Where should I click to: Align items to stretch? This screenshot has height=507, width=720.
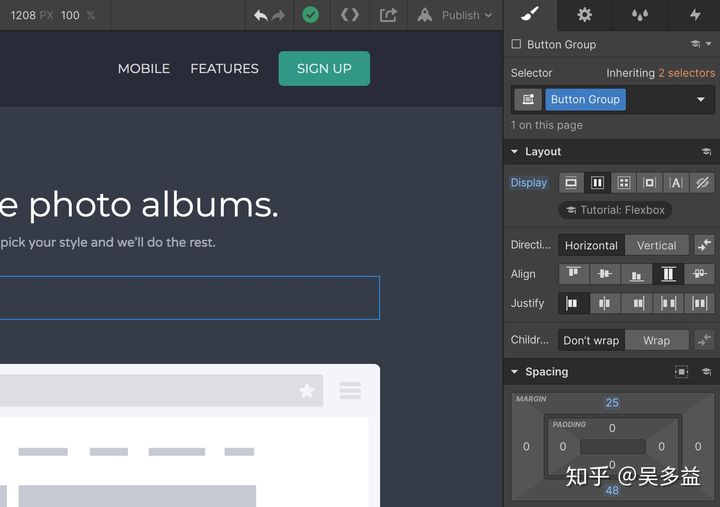point(668,274)
